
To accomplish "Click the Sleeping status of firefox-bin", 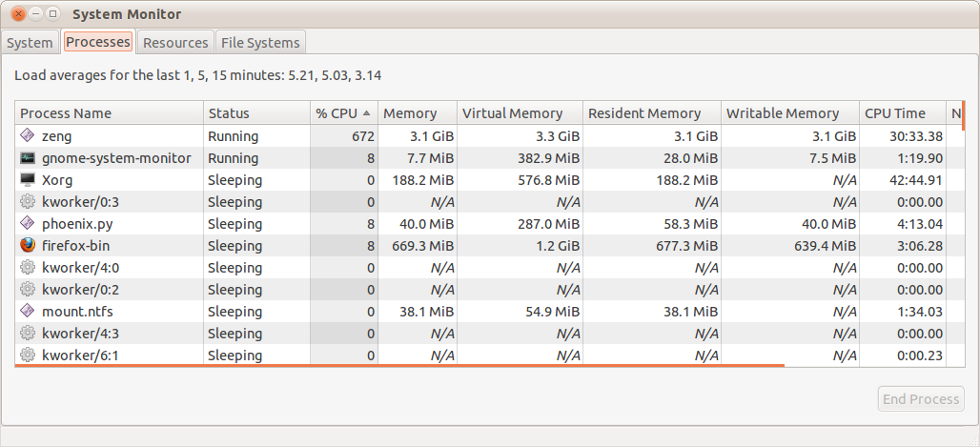I will point(235,245).
